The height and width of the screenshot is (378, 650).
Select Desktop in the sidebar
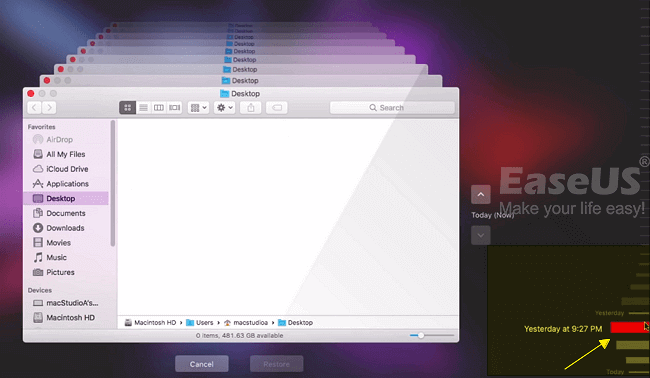(66, 199)
